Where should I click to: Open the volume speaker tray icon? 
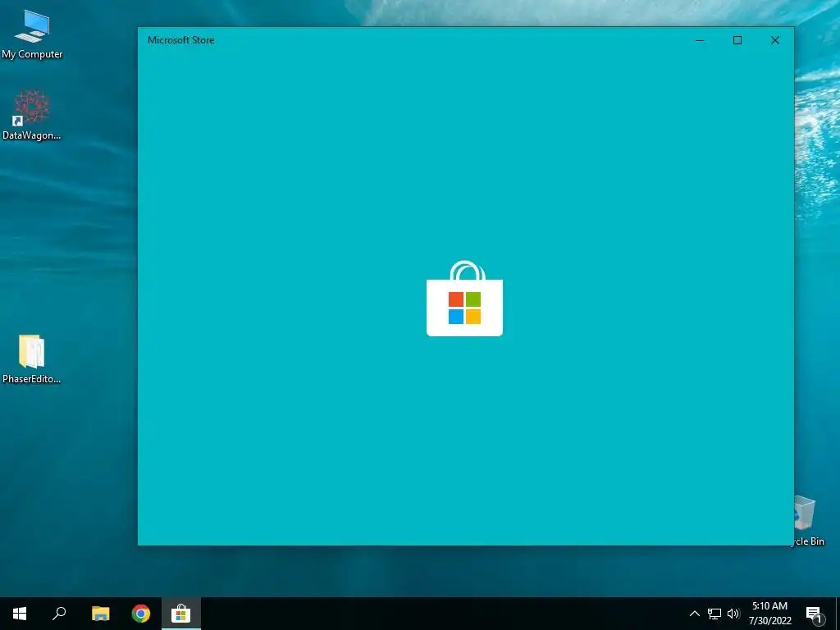tap(733, 614)
